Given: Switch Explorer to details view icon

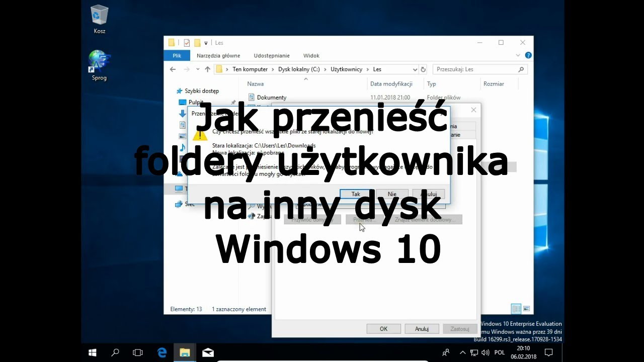Looking at the screenshot, I should (x=516, y=309).
